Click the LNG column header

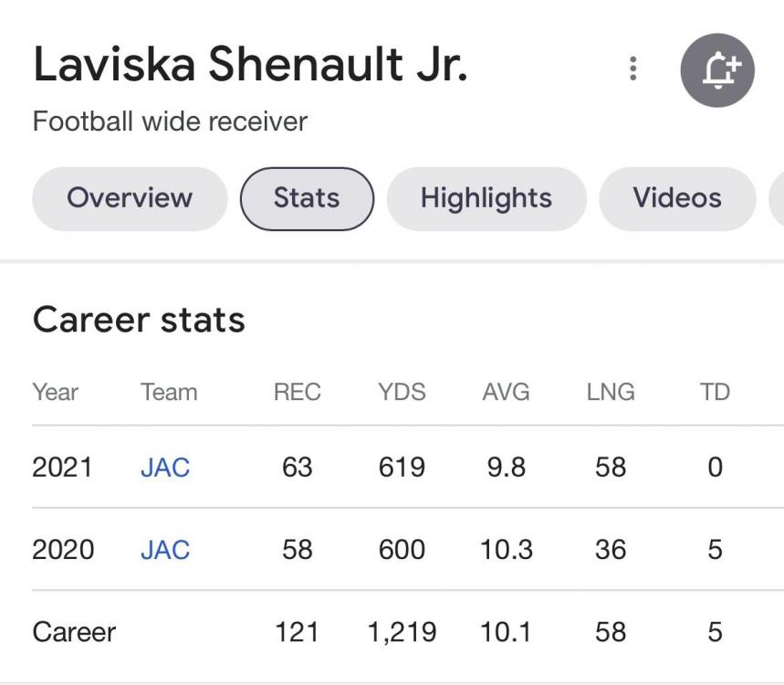tap(610, 393)
